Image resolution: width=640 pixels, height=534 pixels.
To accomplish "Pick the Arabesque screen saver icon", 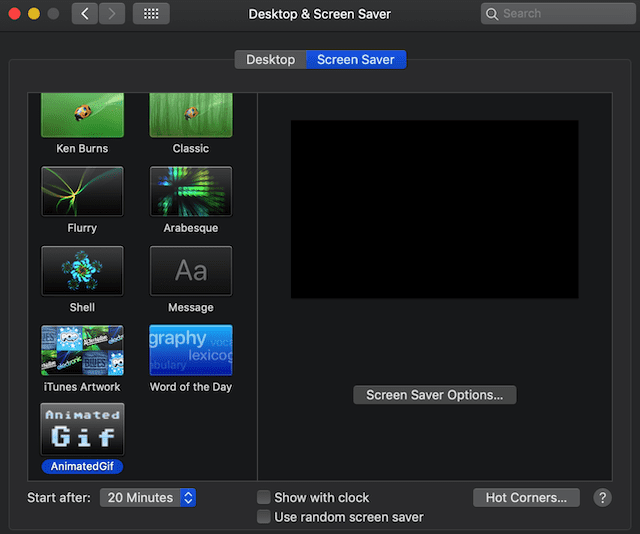I will coord(190,191).
